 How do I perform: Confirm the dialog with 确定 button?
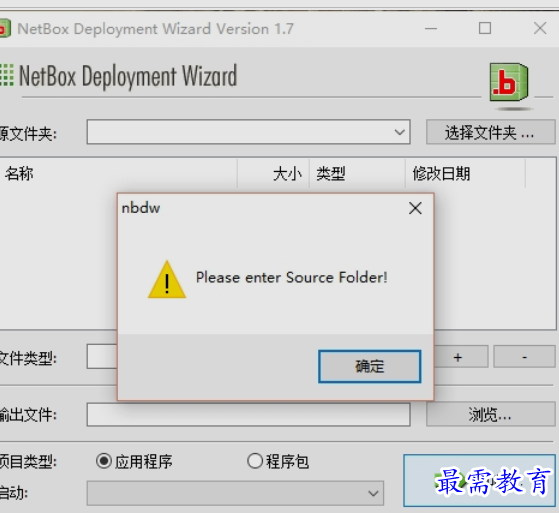click(370, 366)
